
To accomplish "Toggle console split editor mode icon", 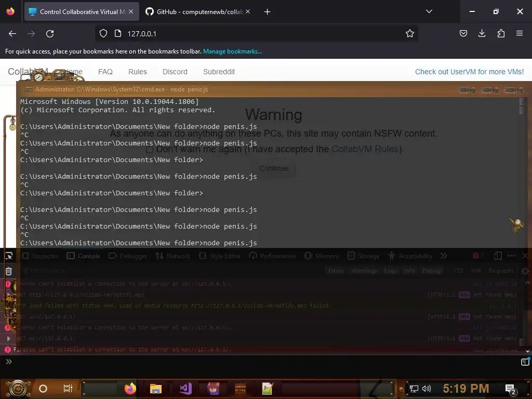I will coord(525,362).
